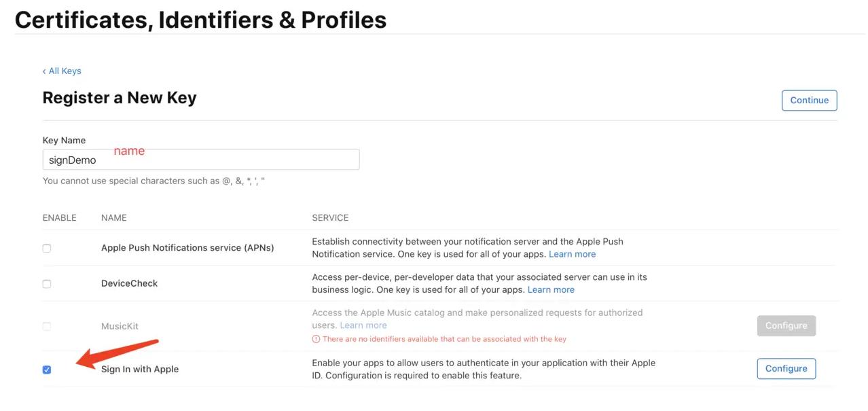Open Learn more for MusicKit
This screenshot has width=868, height=411.
pos(363,325)
